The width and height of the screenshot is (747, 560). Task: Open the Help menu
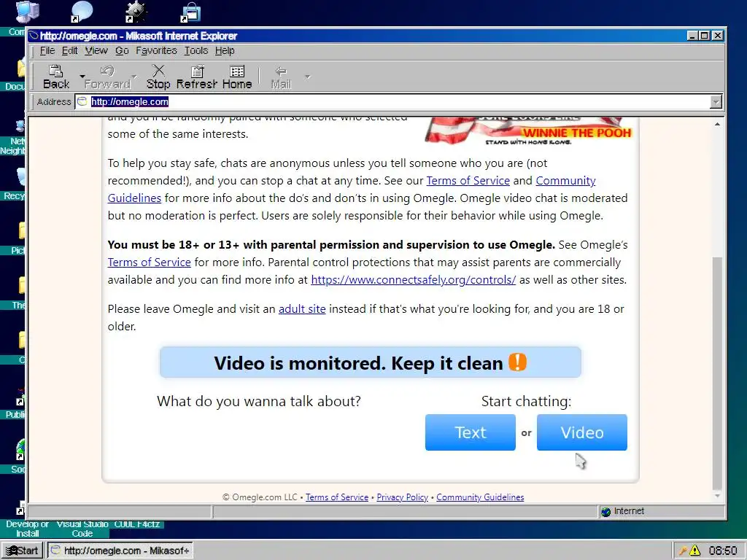coord(225,50)
